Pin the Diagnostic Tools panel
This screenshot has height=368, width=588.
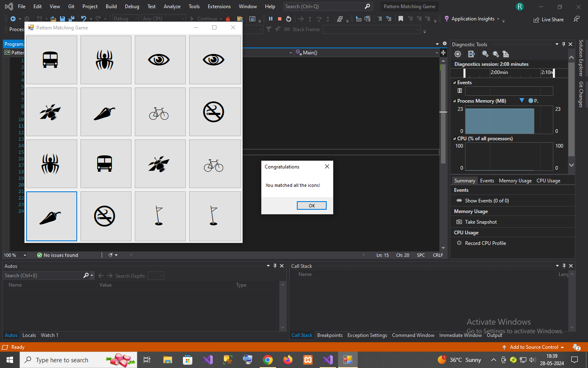point(563,44)
